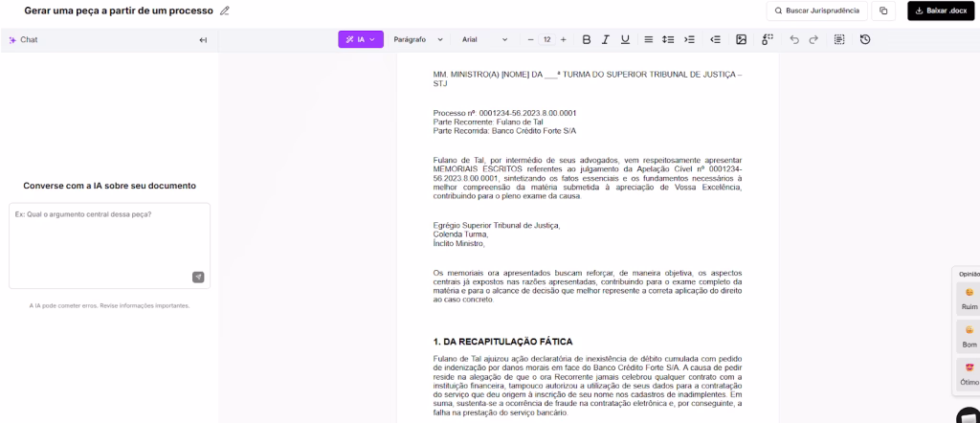Decrease paragraph indent
The height and width of the screenshot is (423, 980).
[x=716, y=39]
